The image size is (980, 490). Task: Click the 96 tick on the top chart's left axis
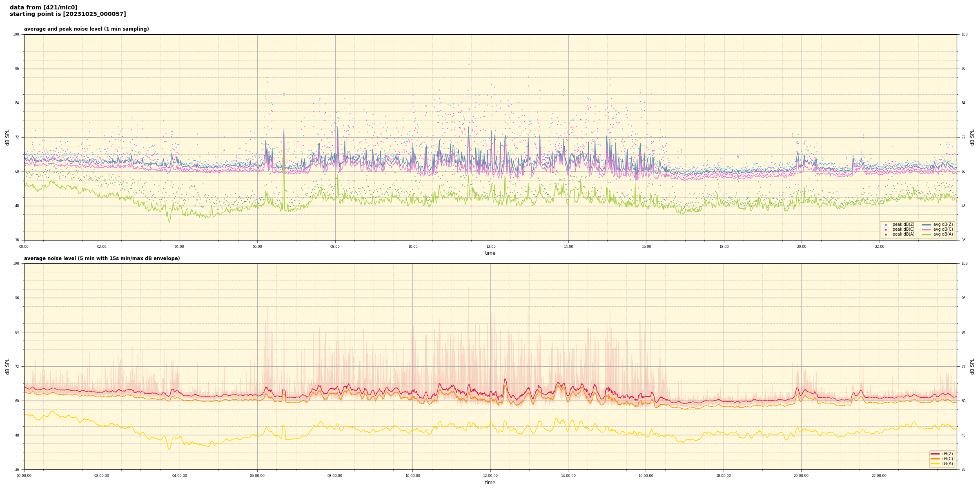[x=17, y=69]
